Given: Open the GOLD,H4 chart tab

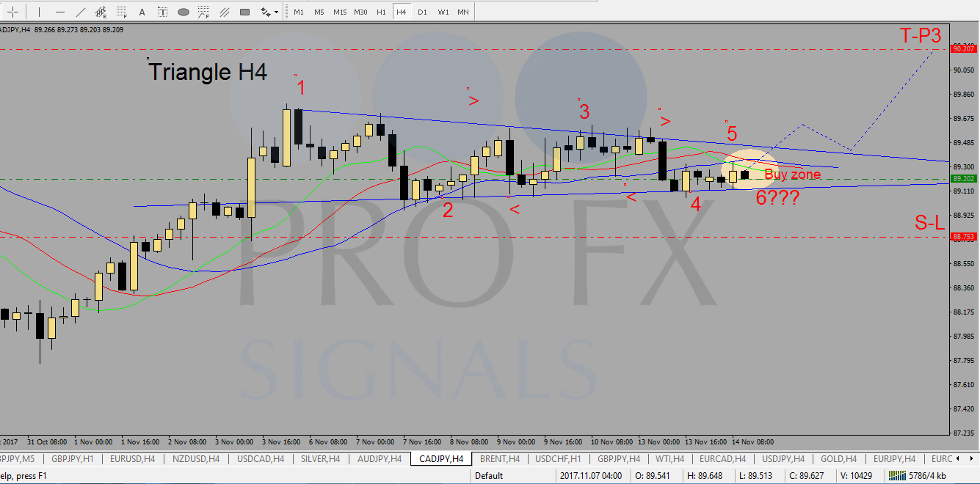Looking at the screenshot, I should click(837, 459).
